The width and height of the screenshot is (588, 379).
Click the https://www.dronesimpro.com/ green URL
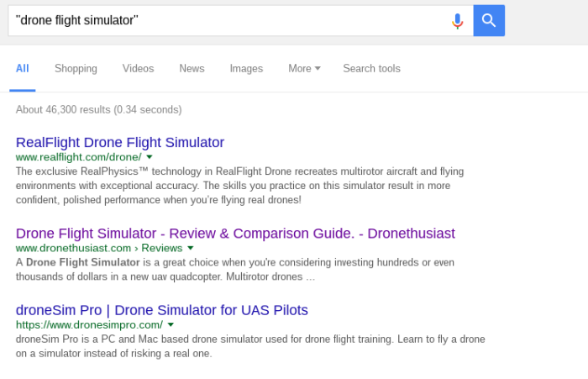pos(89,324)
